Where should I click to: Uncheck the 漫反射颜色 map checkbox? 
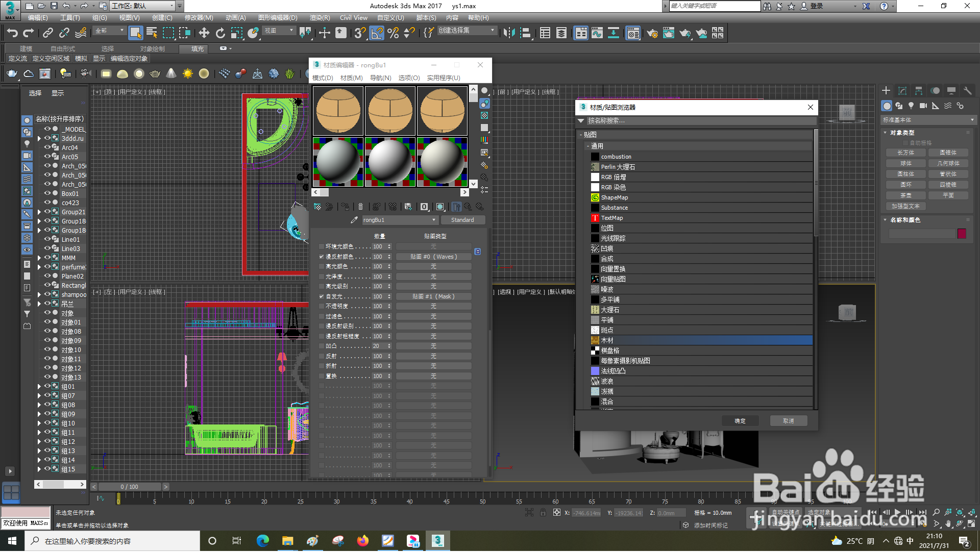click(321, 257)
